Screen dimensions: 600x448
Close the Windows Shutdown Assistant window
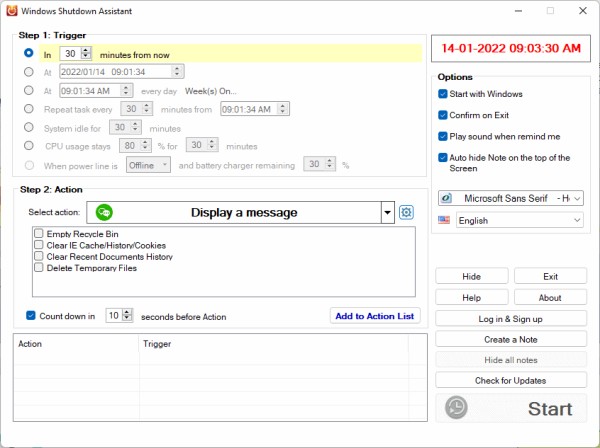click(583, 11)
